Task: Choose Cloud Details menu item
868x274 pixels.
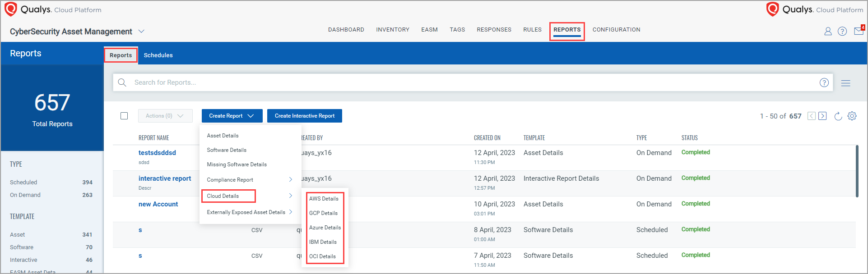Action: click(x=223, y=196)
